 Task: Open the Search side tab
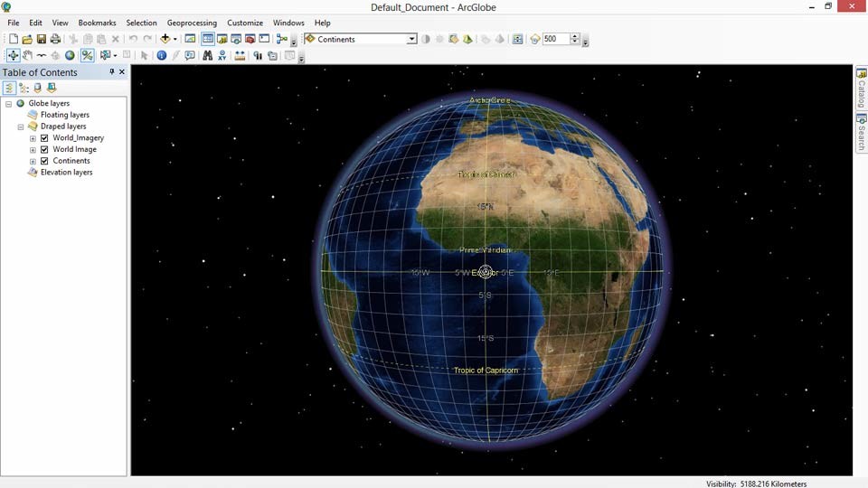(x=862, y=132)
